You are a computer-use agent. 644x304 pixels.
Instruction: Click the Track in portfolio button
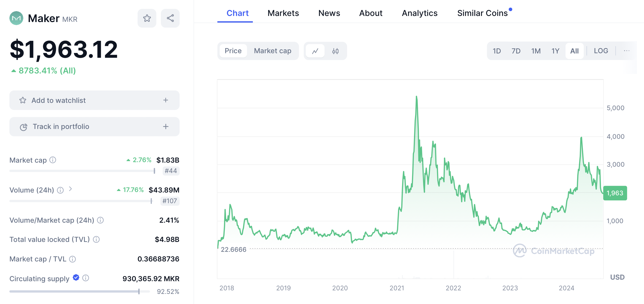pos(94,127)
